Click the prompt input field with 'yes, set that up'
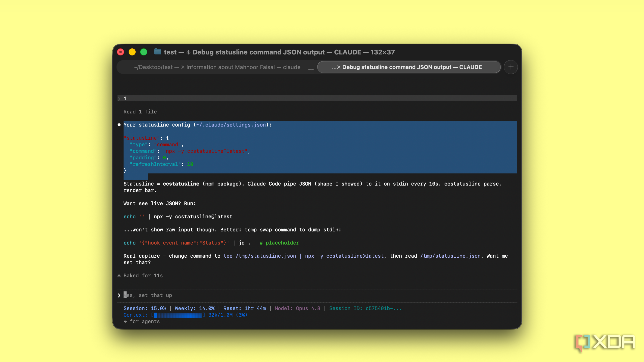The width and height of the screenshot is (644, 362). [317, 295]
